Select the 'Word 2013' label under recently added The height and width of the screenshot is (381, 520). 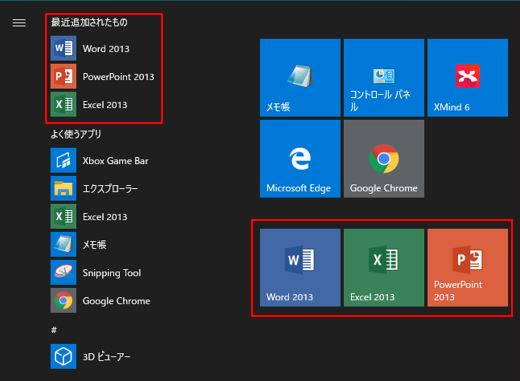click(x=106, y=49)
